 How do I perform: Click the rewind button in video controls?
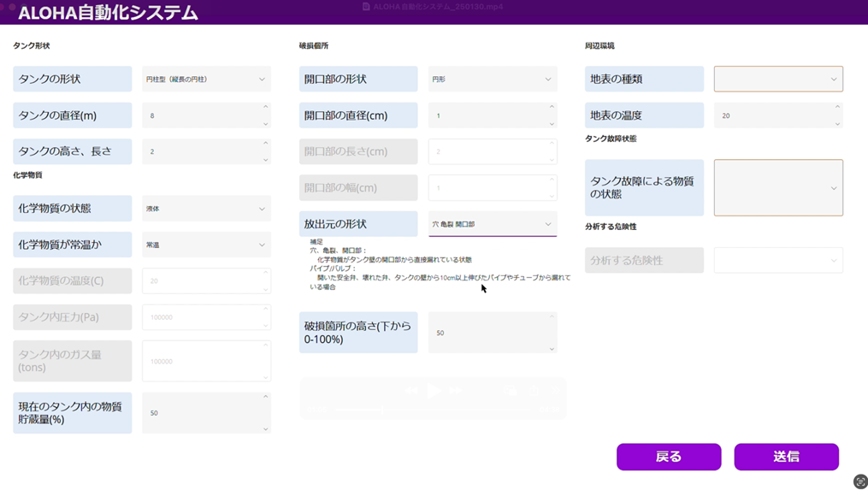point(411,391)
